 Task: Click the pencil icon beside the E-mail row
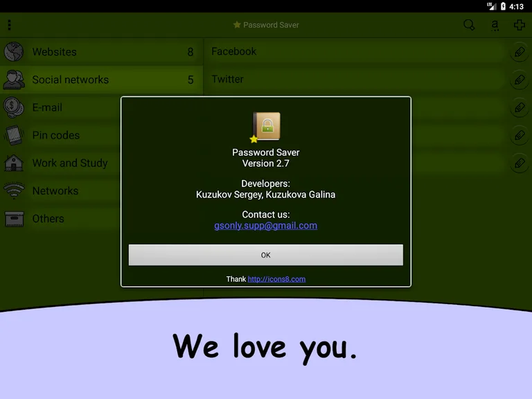tap(520, 107)
